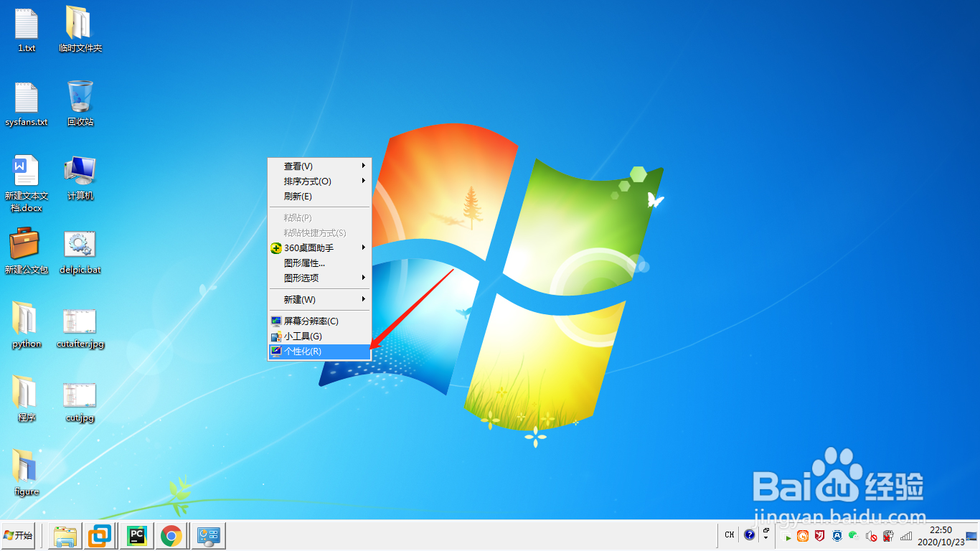
Task: Select the 新建文本文档.docx Word file
Action: [x=27, y=184]
